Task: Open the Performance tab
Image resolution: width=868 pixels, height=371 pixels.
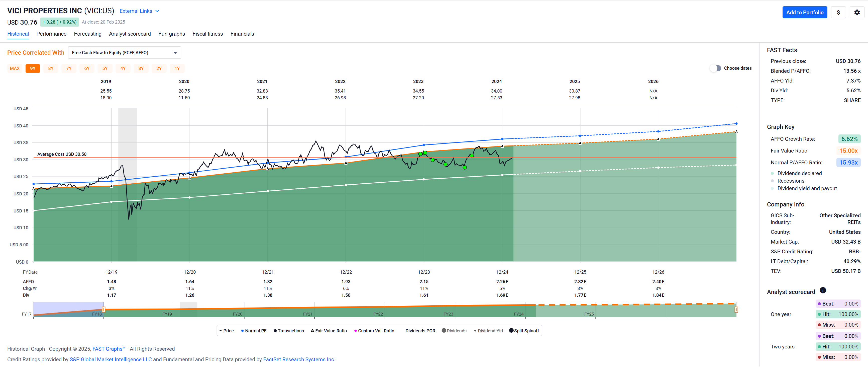Action: tap(51, 34)
